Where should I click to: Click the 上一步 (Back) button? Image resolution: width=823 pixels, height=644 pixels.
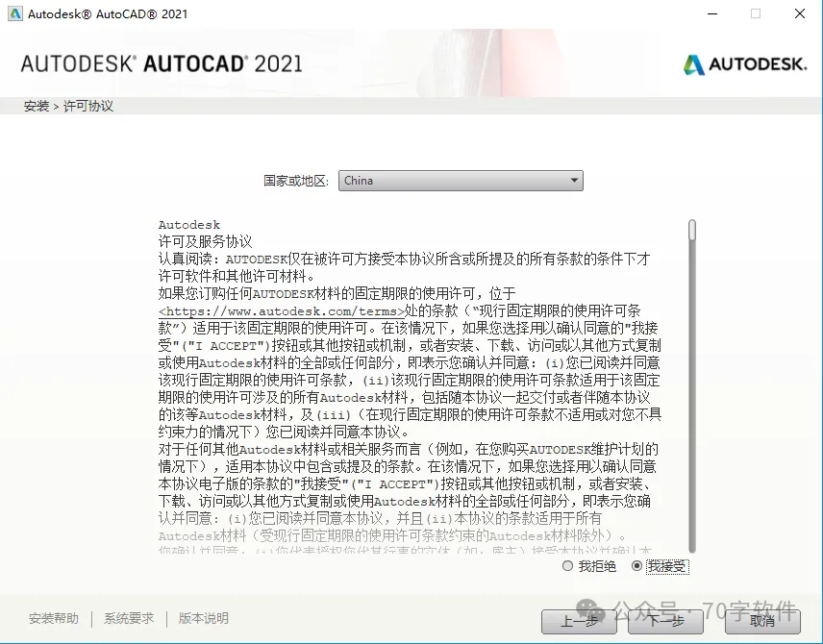pyautogui.click(x=579, y=622)
